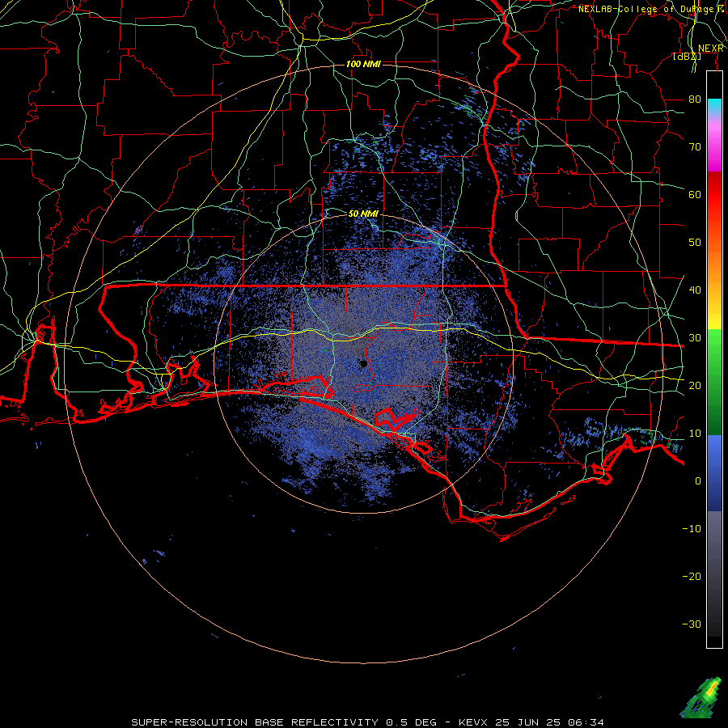Click SUPER-RESOLUTION BASE REFLECTIVITY caption text
This screenshot has width=728, height=728.
(x=255, y=722)
